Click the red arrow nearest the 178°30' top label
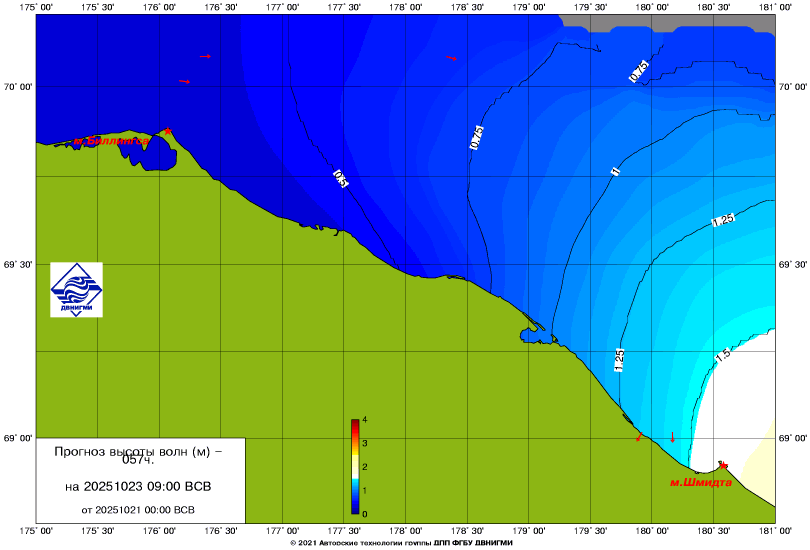Image resolution: width=810 pixels, height=550 pixels. [450, 58]
